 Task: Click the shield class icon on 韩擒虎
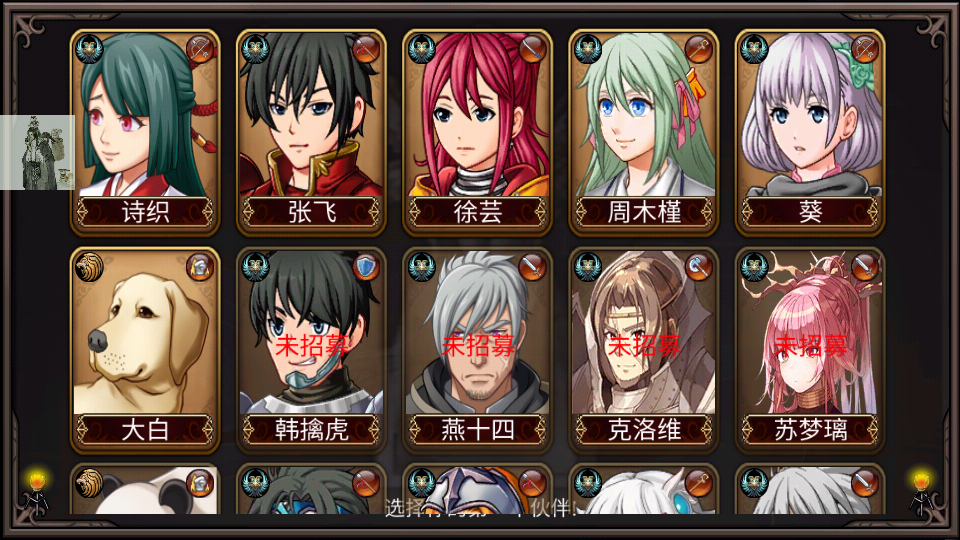pos(366,268)
